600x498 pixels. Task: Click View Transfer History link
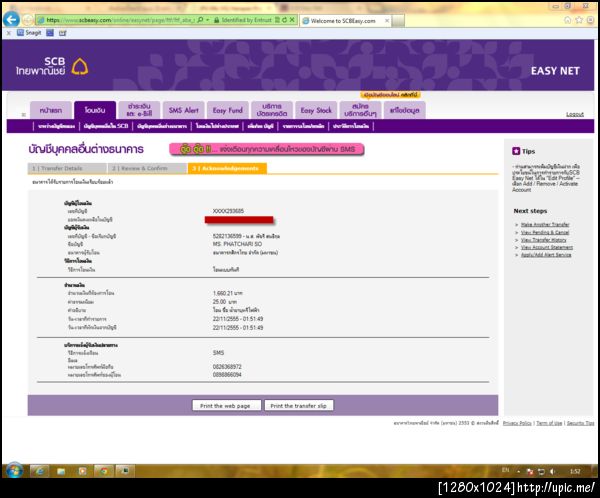click(543, 240)
